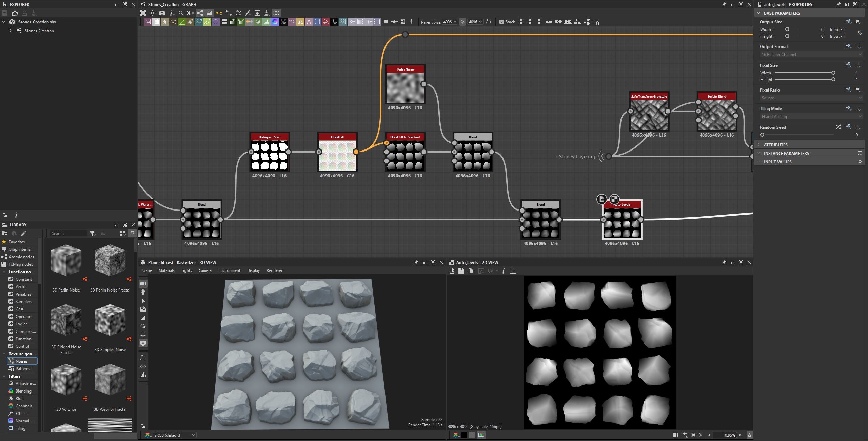Open the Tiling Mode dropdown
868x441 pixels.
pos(811,116)
